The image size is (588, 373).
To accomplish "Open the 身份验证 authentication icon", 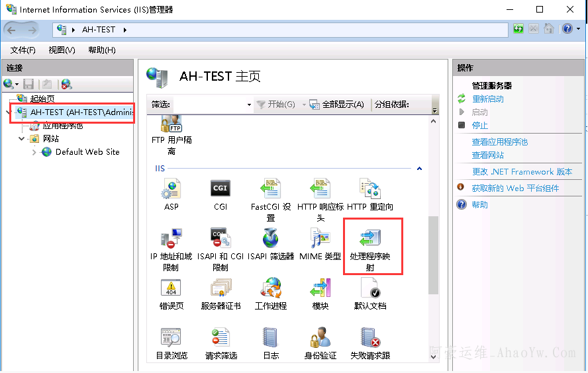I will tap(320, 339).
